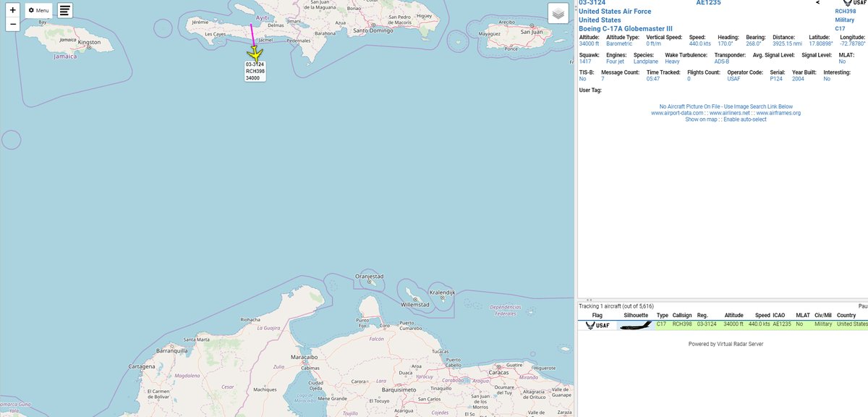Zoom in the map with plus button
The width and height of the screenshot is (868, 417).
(x=13, y=10)
